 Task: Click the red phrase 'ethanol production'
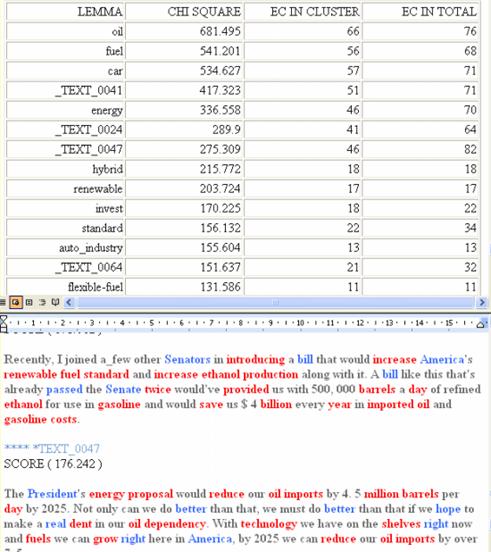click(250, 375)
